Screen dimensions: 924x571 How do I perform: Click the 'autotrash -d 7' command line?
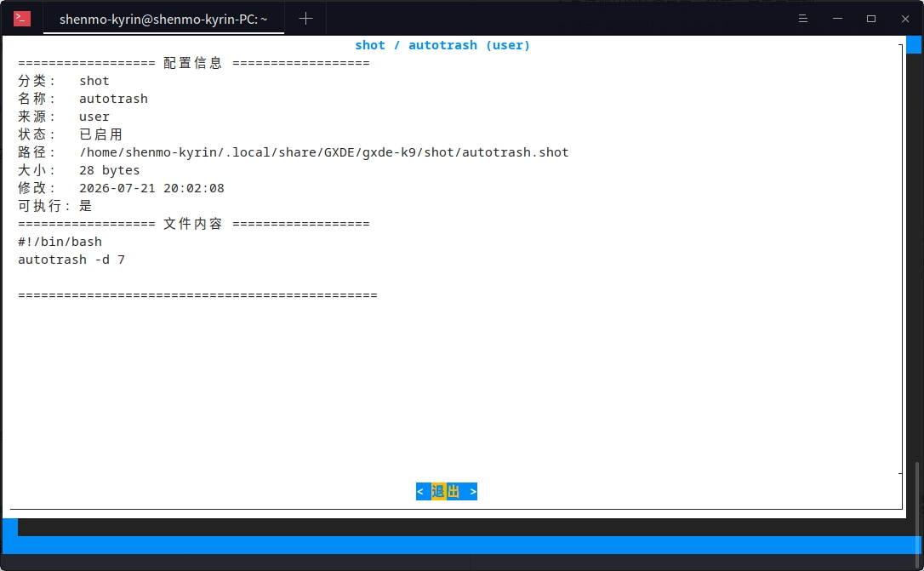[x=71, y=260]
